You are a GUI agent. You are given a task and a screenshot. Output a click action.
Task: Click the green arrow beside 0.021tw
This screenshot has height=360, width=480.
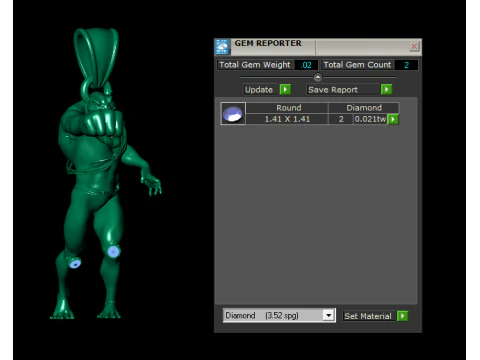point(393,119)
